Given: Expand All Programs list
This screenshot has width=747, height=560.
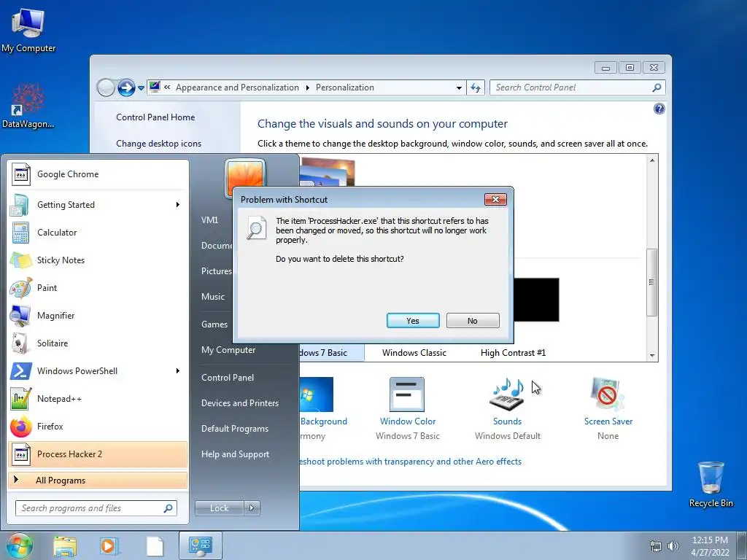Looking at the screenshot, I should 98,480.
